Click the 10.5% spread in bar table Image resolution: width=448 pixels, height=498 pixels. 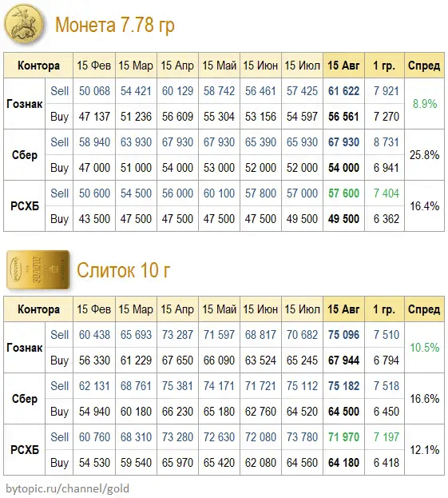[425, 348]
